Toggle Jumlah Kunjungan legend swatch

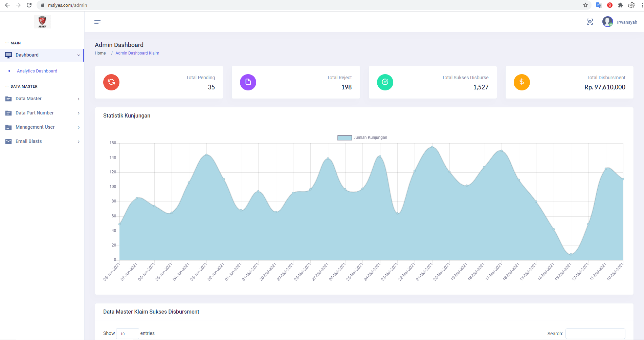pos(345,138)
